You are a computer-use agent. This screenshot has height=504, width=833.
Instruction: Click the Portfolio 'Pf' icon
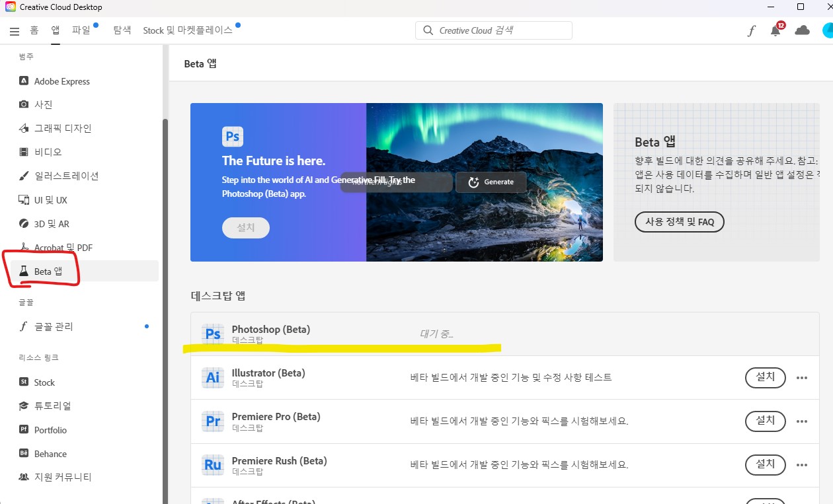tap(24, 429)
